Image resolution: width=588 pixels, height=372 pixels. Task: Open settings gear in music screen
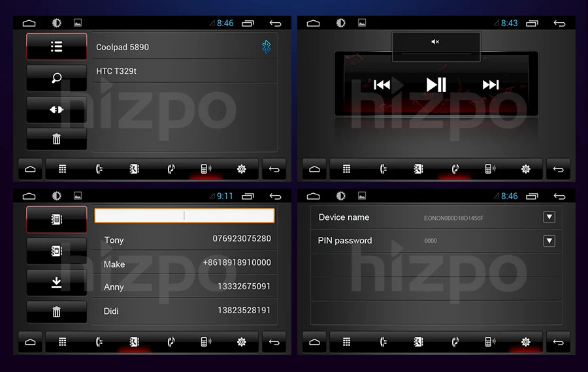pyautogui.click(x=526, y=169)
